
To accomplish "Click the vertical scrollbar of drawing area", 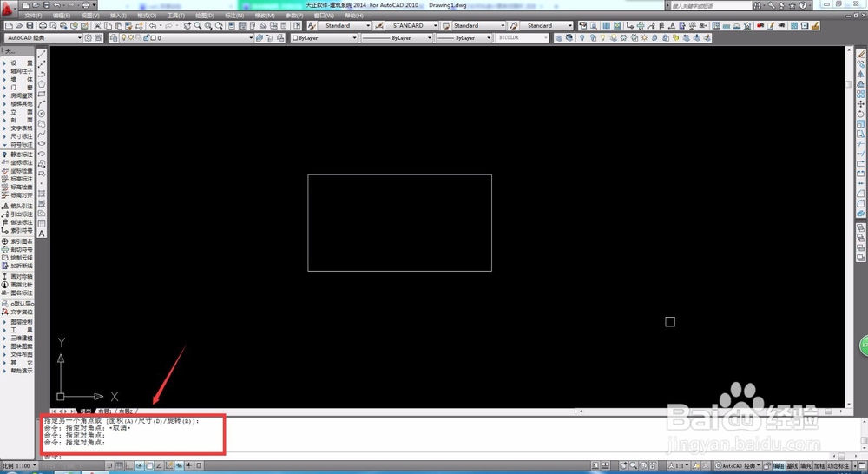I will (849, 227).
